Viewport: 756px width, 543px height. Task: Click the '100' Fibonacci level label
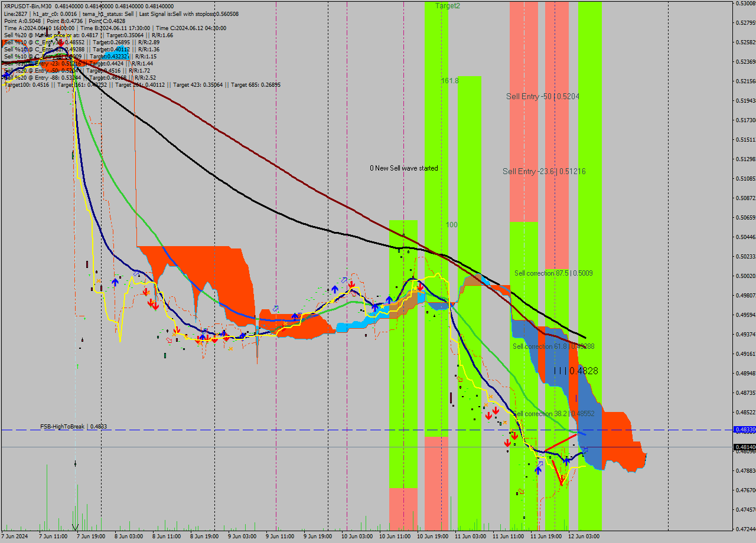point(452,224)
